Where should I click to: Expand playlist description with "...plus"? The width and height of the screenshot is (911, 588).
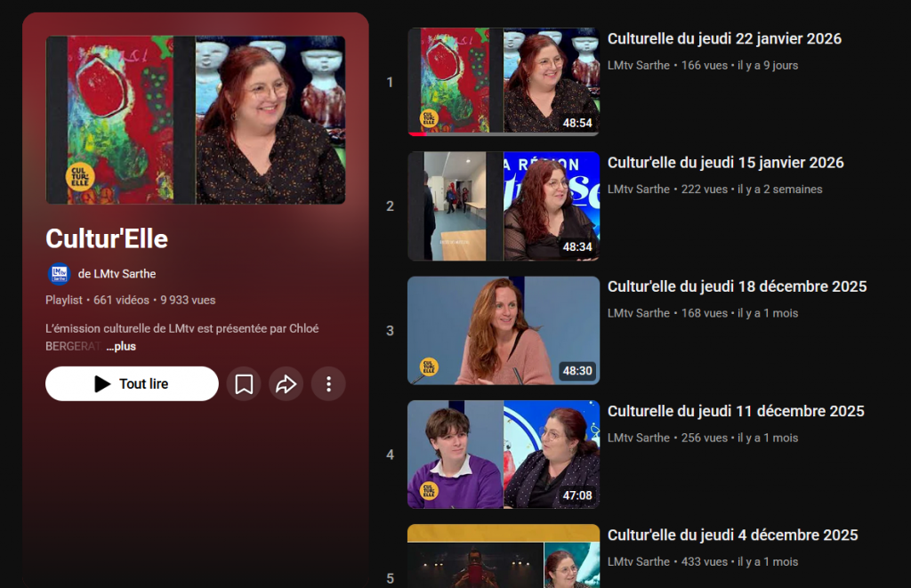point(121,346)
